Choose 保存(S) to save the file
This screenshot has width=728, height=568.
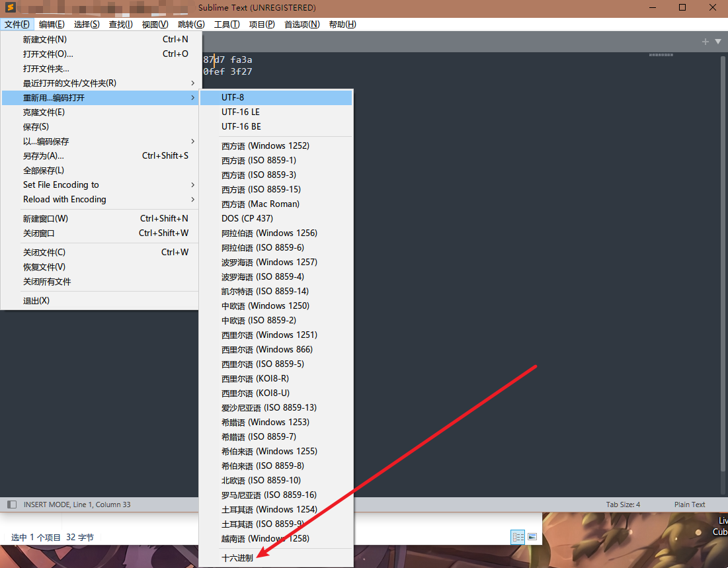101,127
